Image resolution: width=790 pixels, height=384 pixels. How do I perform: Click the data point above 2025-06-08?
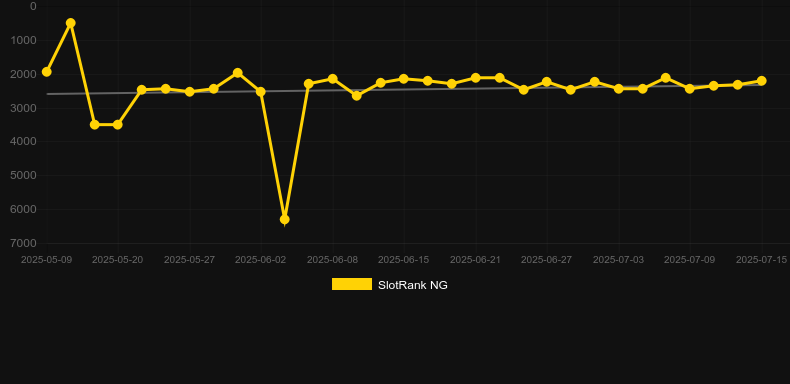333,79
